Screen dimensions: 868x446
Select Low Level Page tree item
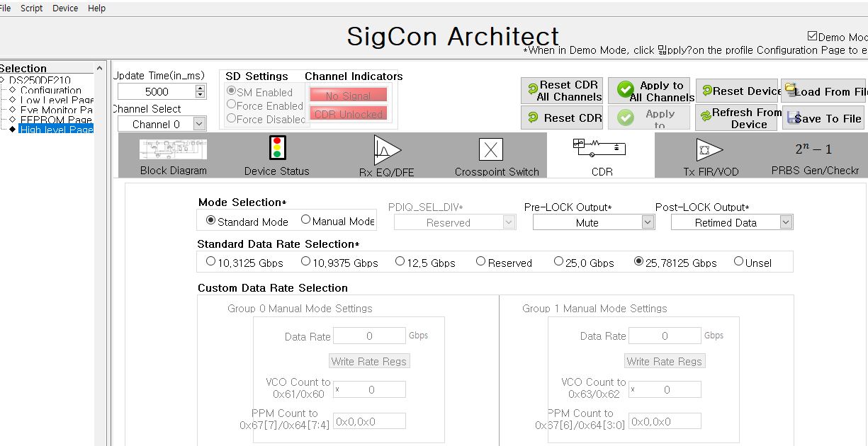pos(57,100)
